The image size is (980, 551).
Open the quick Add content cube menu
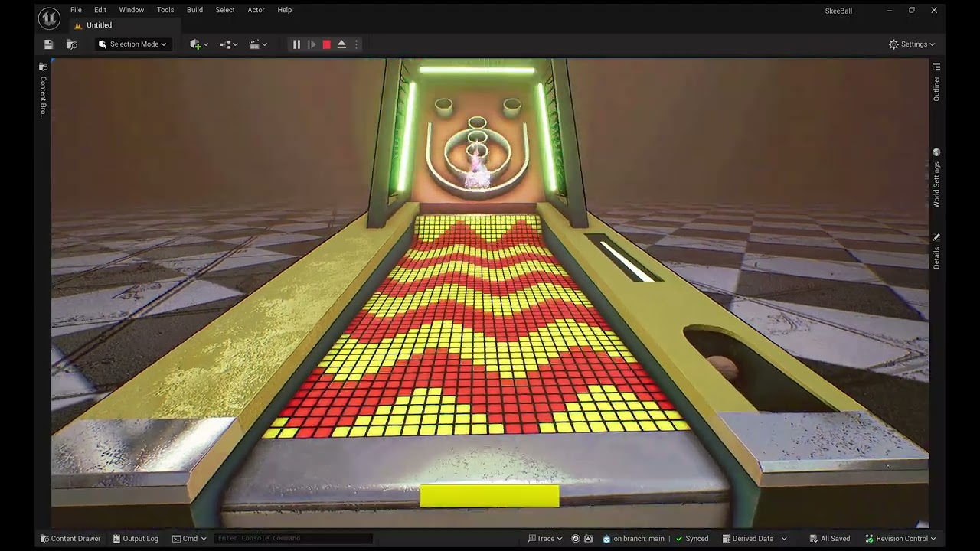pyautogui.click(x=199, y=44)
